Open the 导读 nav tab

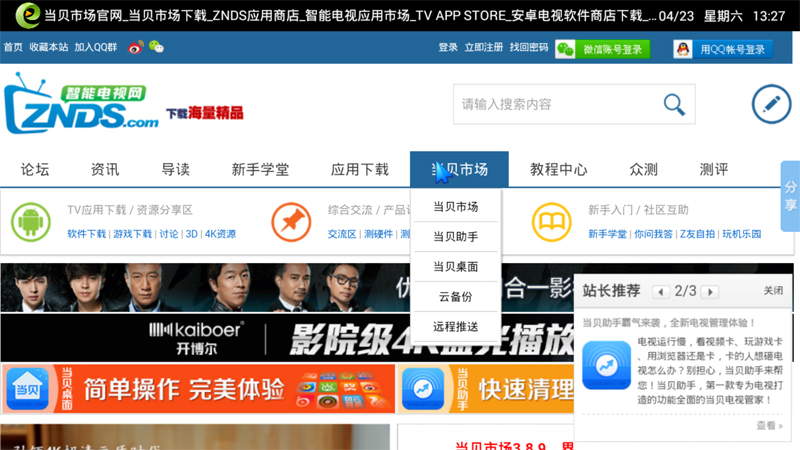(176, 169)
